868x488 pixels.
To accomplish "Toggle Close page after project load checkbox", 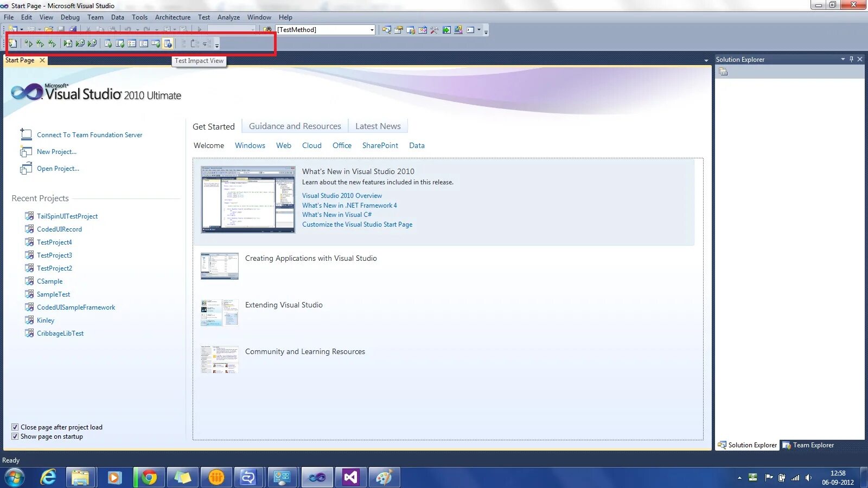I will click(x=15, y=427).
